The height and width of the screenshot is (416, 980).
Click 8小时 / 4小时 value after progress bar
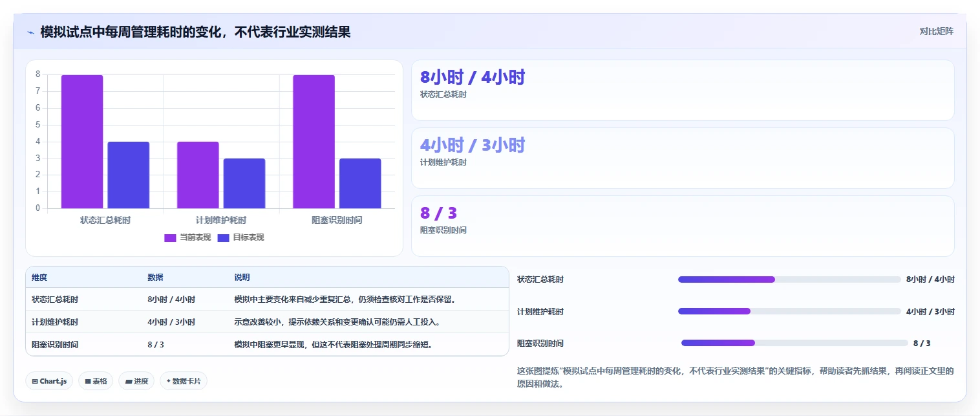[930, 279]
